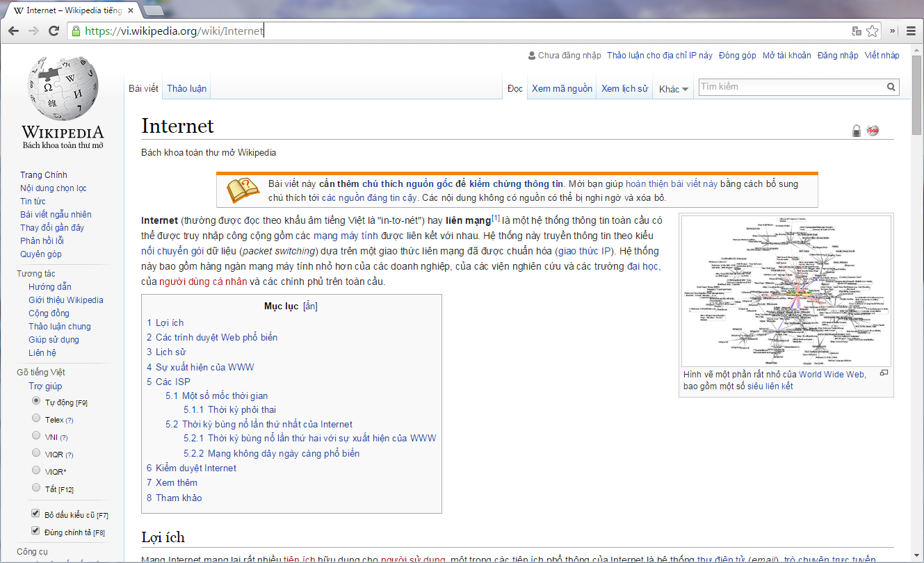
Task: Click the [1] footnote reference
Action: pos(496,218)
